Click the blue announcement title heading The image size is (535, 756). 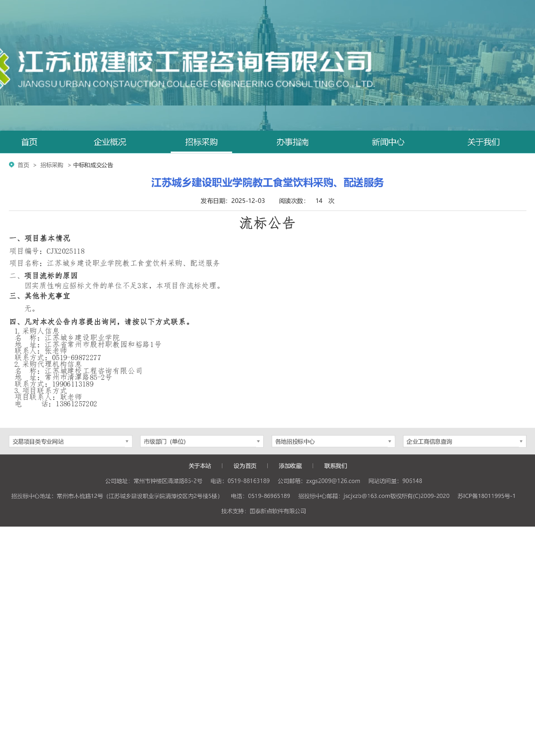click(x=267, y=183)
